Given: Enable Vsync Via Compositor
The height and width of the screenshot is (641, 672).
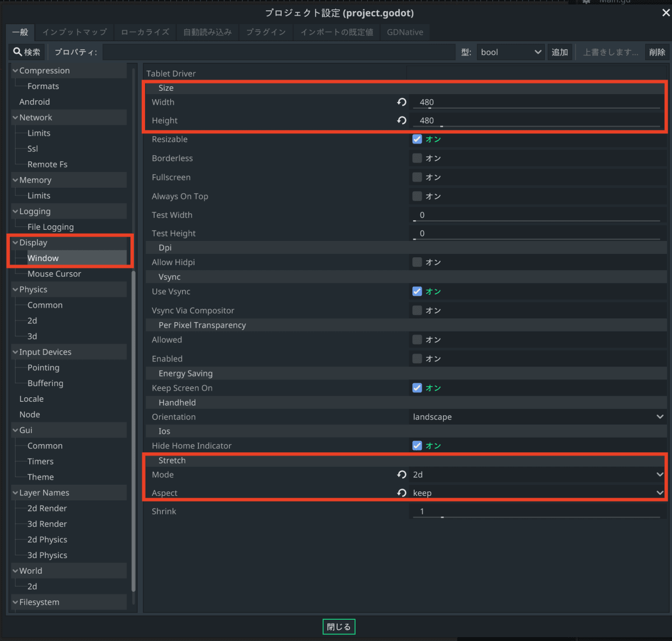Looking at the screenshot, I should pyautogui.click(x=417, y=310).
